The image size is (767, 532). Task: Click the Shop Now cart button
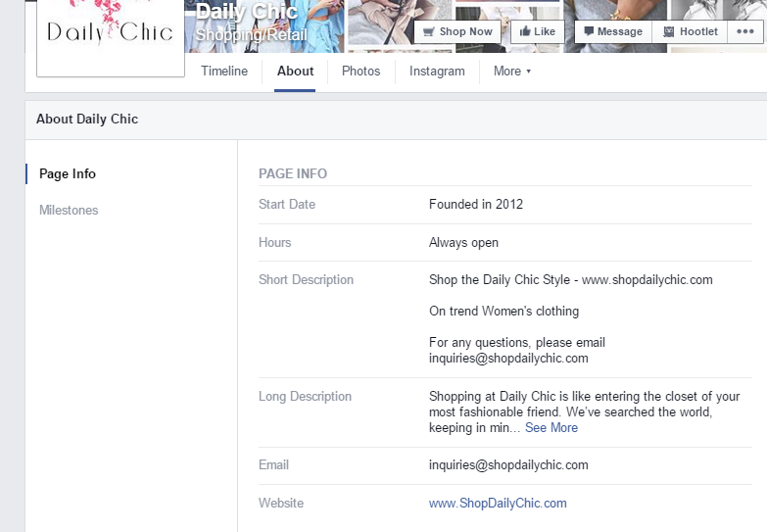(x=457, y=31)
